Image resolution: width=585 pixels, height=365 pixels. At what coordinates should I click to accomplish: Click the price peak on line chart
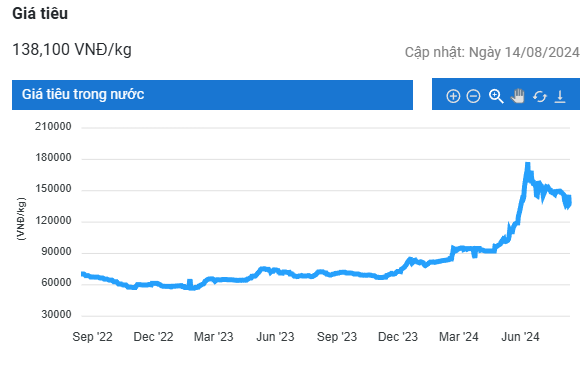(x=528, y=165)
